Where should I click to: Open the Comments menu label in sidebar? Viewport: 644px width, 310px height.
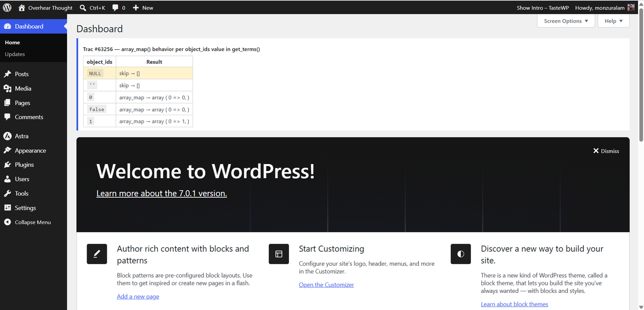tap(29, 117)
